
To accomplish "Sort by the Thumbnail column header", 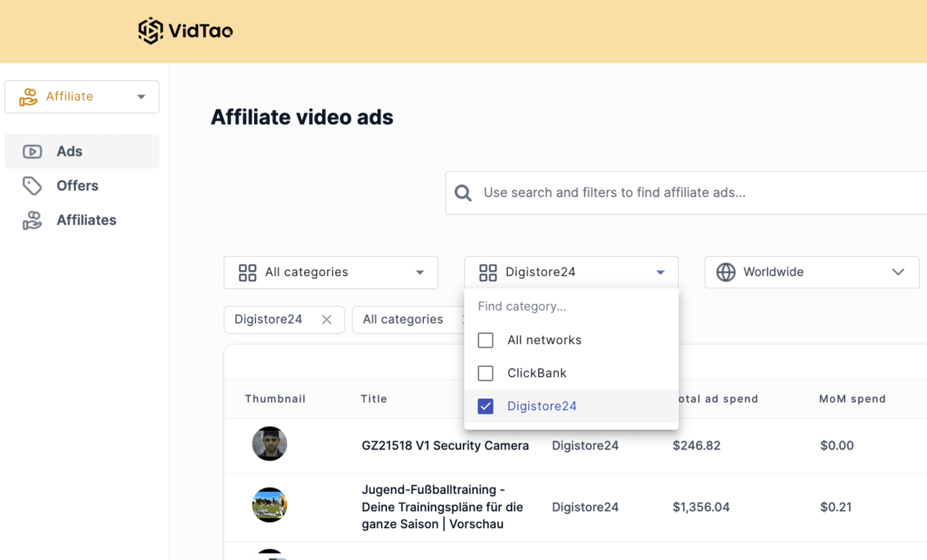I will [x=276, y=399].
